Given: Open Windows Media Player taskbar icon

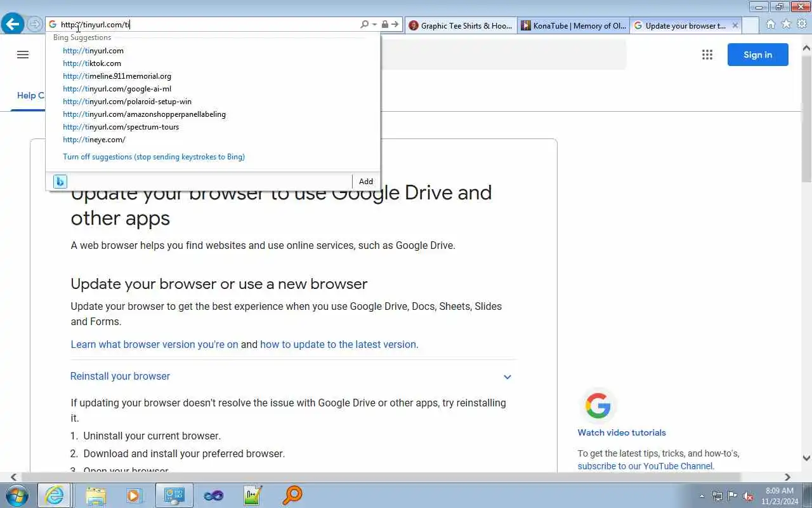Looking at the screenshot, I should [x=134, y=495].
